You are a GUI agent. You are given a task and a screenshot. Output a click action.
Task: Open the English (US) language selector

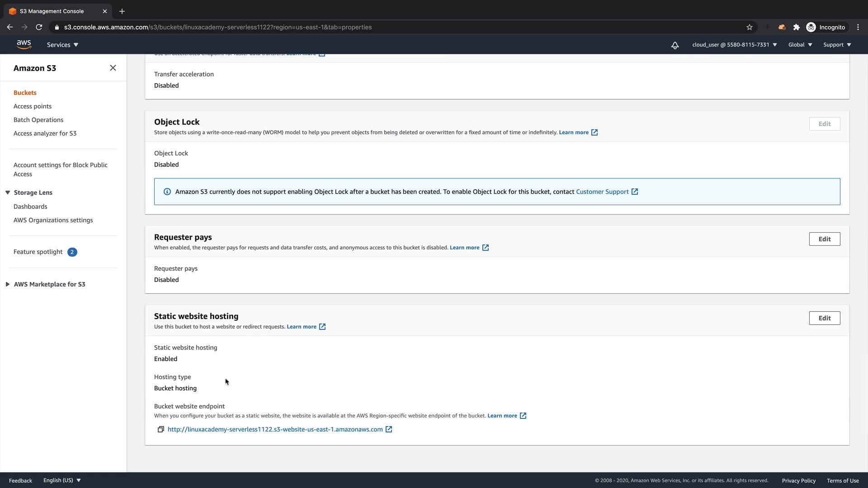[x=62, y=480]
